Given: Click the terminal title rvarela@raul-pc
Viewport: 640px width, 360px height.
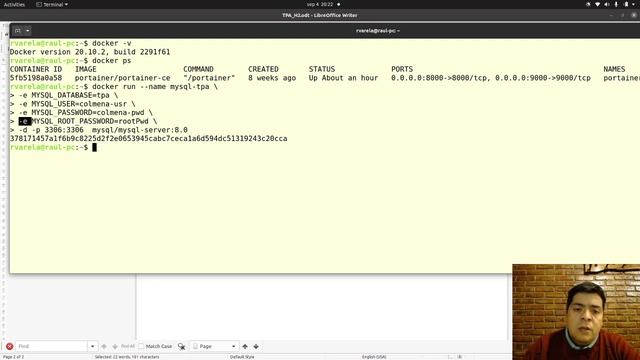Looking at the screenshot, I should pyautogui.click(x=378, y=31).
